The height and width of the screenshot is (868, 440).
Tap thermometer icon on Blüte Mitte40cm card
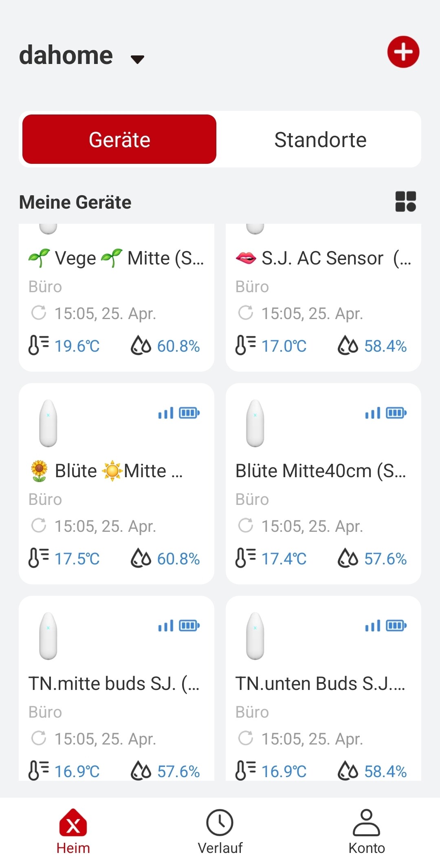[245, 558]
